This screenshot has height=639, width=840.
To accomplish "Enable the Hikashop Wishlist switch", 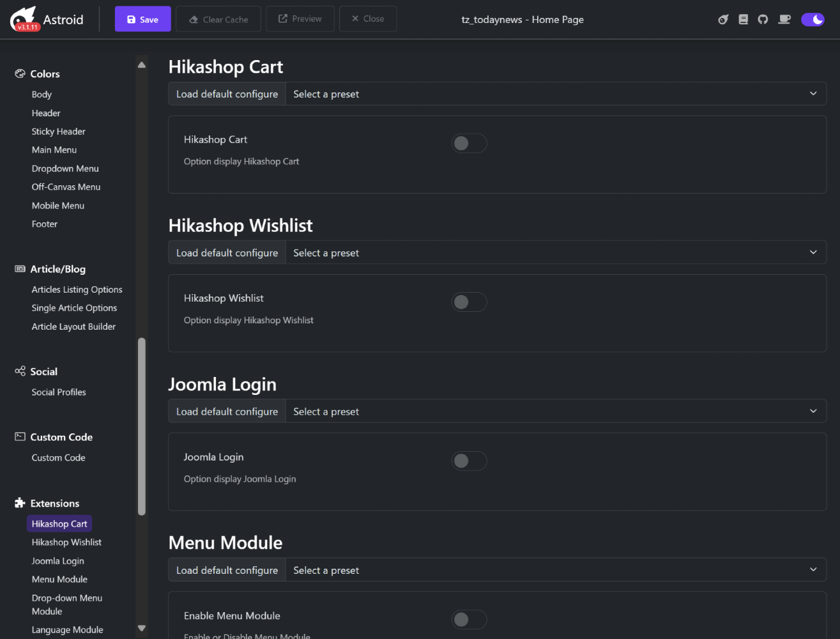I will coord(469,302).
